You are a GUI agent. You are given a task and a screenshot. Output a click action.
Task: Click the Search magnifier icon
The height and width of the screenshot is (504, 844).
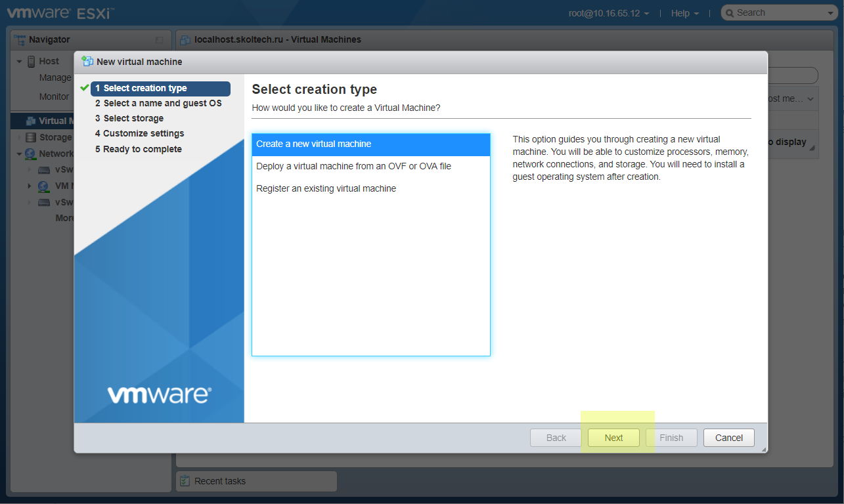pyautogui.click(x=730, y=13)
